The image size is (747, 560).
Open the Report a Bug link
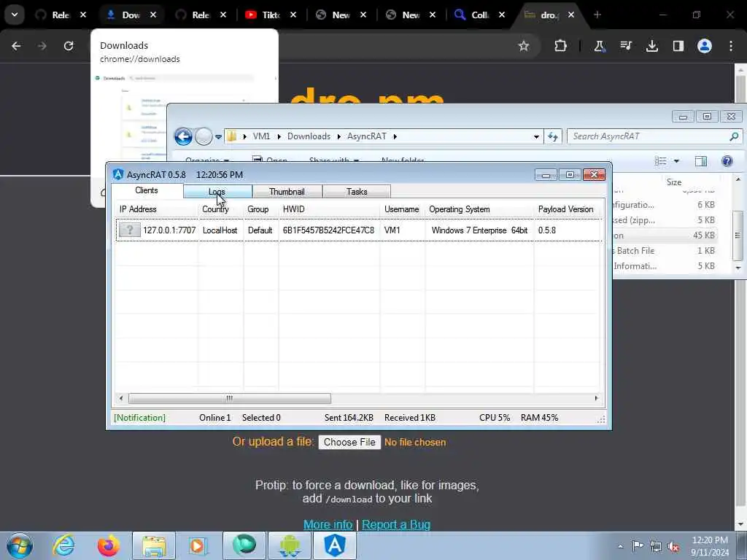(x=396, y=524)
